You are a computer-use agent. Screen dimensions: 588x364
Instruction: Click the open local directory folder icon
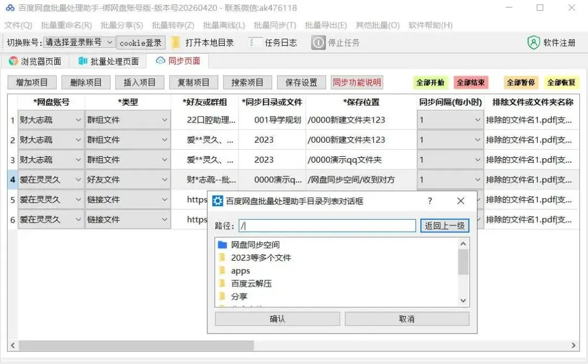(x=175, y=42)
